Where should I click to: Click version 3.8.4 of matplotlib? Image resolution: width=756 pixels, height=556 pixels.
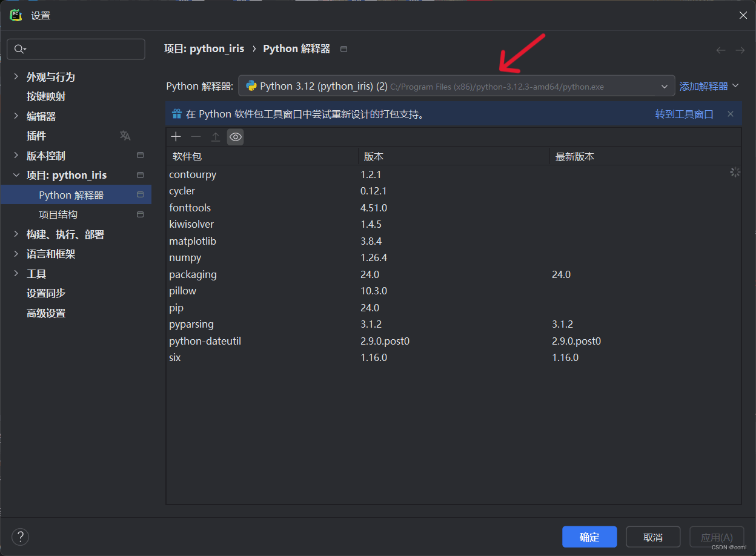[x=371, y=241]
